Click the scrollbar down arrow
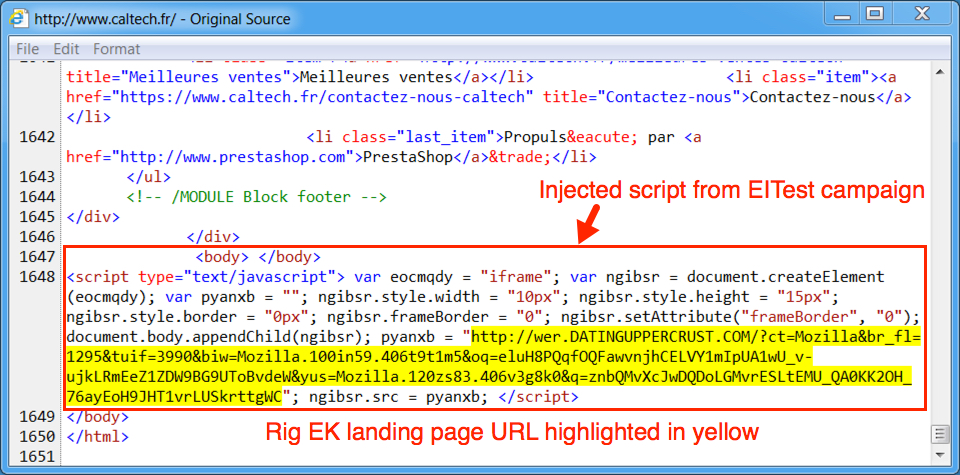960x475 pixels. pyautogui.click(x=939, y=455)
